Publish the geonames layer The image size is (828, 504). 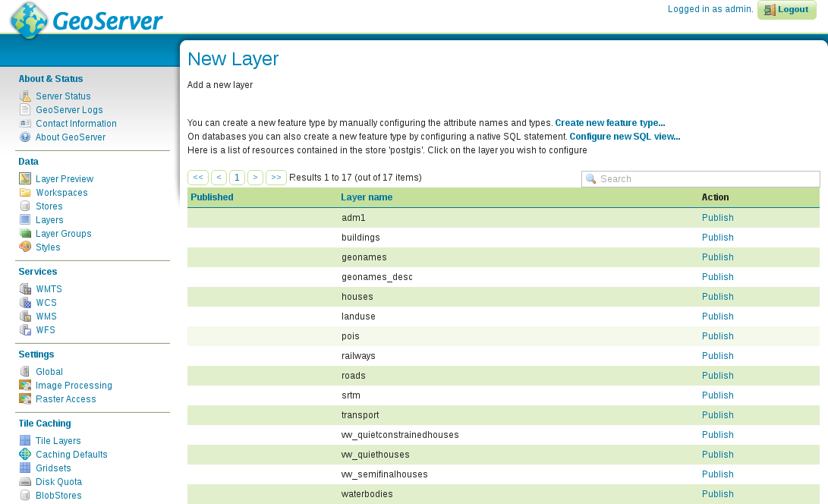718,257
